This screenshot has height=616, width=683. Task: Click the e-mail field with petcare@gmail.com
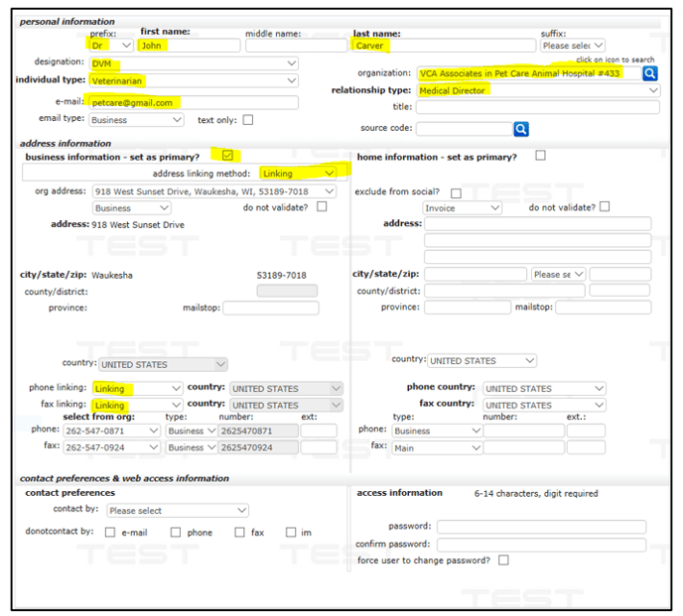pos(193,102)
